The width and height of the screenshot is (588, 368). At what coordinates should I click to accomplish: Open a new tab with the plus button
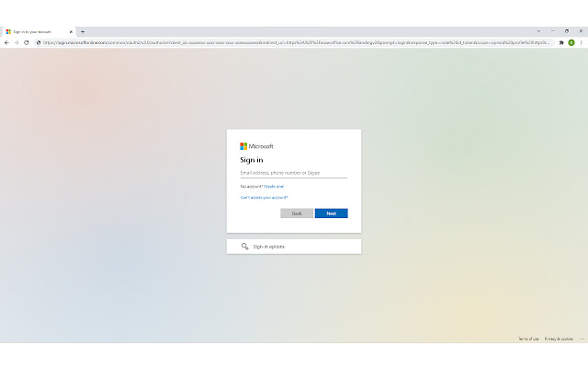[83, 32]
